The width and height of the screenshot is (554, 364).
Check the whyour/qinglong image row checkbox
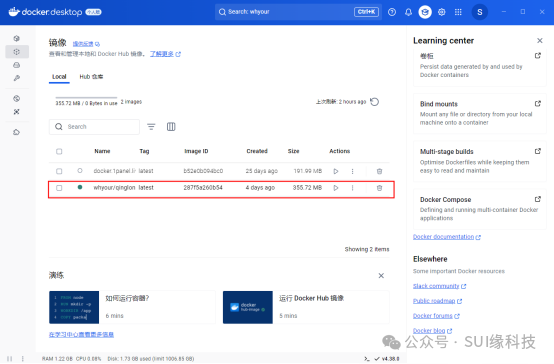click(59, 188)
